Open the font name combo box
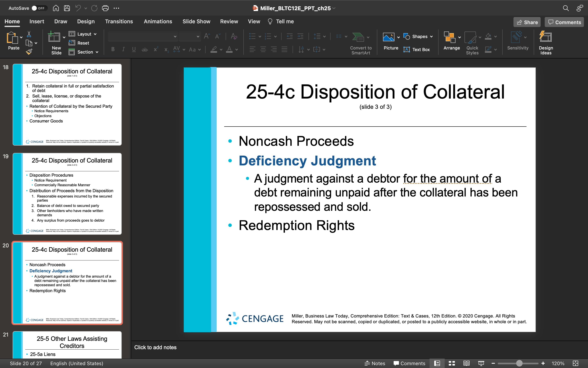Viewport: 588px width, 368px height. [143, 36]
